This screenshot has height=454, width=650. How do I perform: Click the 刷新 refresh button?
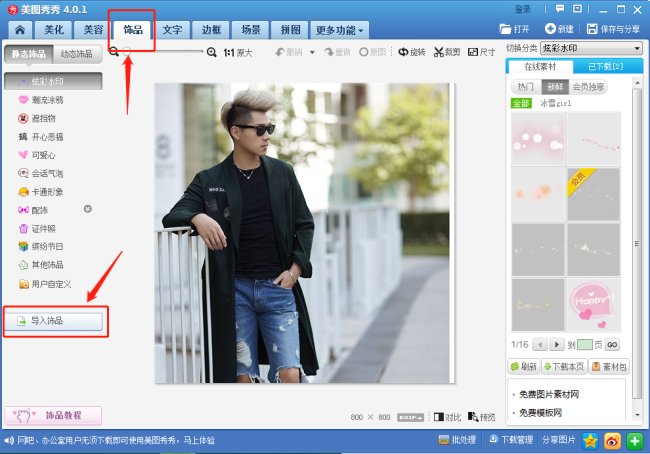pyautogui.click(x=524, y=367)
